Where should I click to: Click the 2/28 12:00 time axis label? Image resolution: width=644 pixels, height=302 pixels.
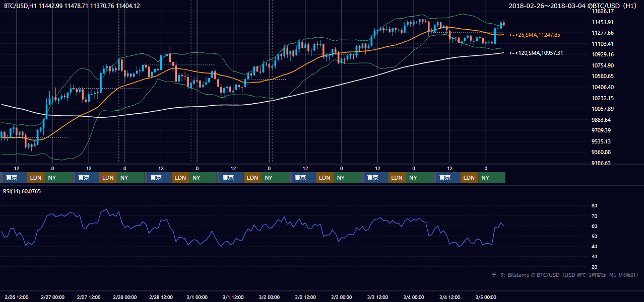point(161,297)
